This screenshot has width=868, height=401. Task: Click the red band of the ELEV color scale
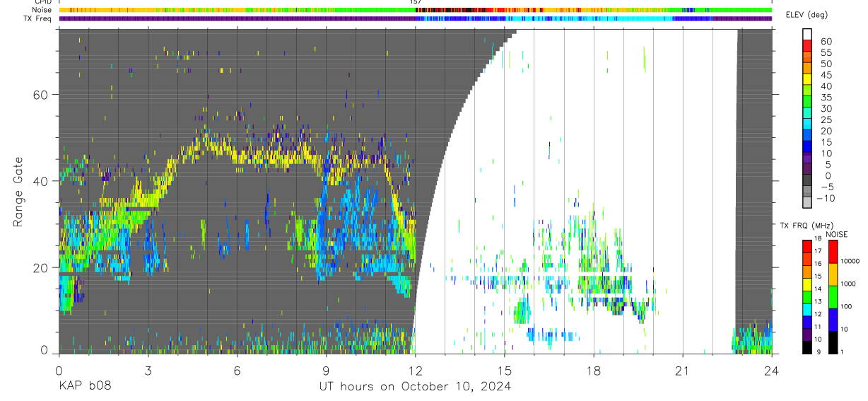point(808,46)
